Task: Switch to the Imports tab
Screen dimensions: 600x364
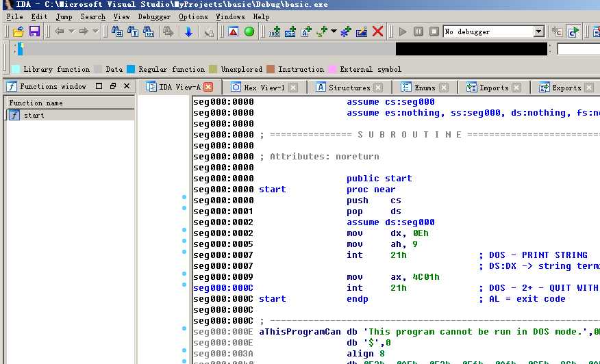Action: pyautogui.click(x=494, y=88)
